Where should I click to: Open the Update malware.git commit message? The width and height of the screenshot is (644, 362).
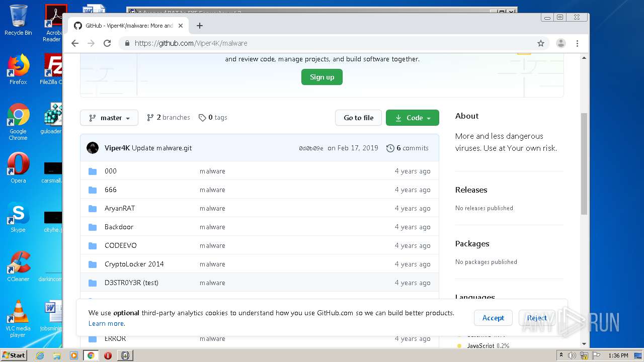[162, 148]
